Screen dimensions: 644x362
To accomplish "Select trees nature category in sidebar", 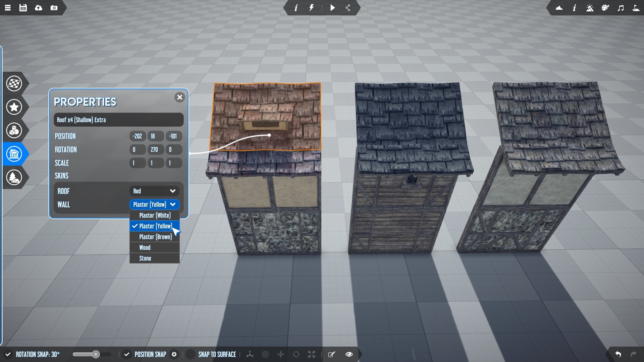I will (14, 177).
